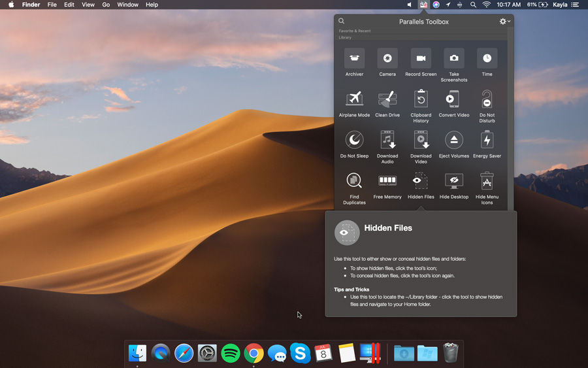The image size is (588, 368).
Task: Open System Preferences from the Dock
Action: pos(207,353)
